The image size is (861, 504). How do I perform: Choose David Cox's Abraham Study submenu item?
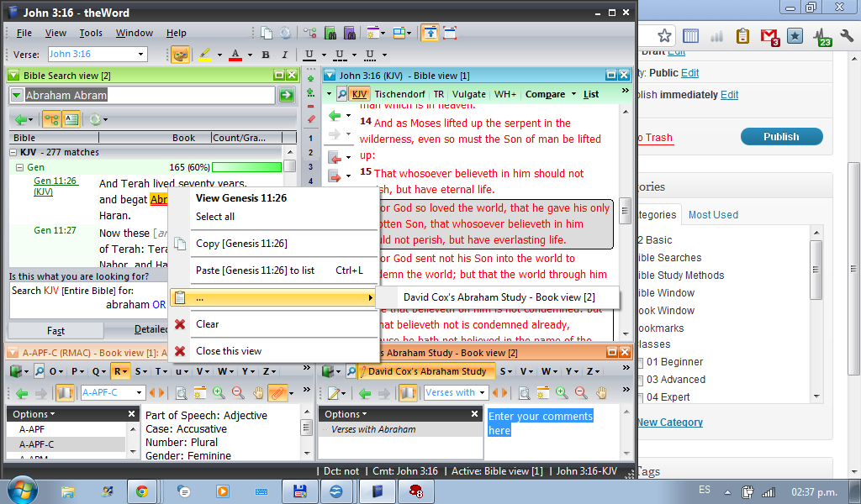click(x=499, y=297)
